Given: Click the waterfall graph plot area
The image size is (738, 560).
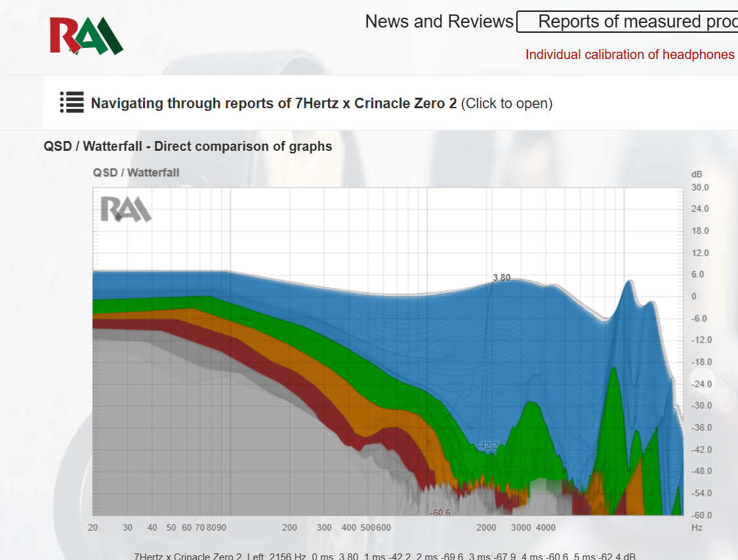Looking at the screenshot, I should pos(388,351).
